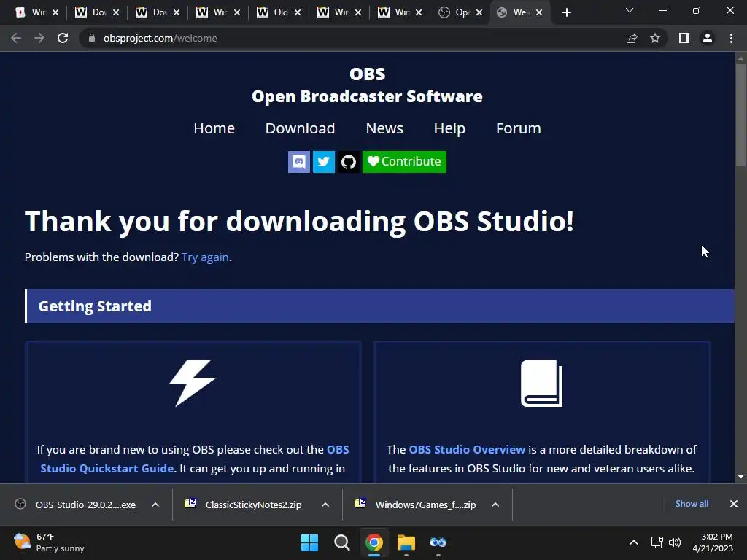Open the OBS Discord server icon

coord(298,162)
